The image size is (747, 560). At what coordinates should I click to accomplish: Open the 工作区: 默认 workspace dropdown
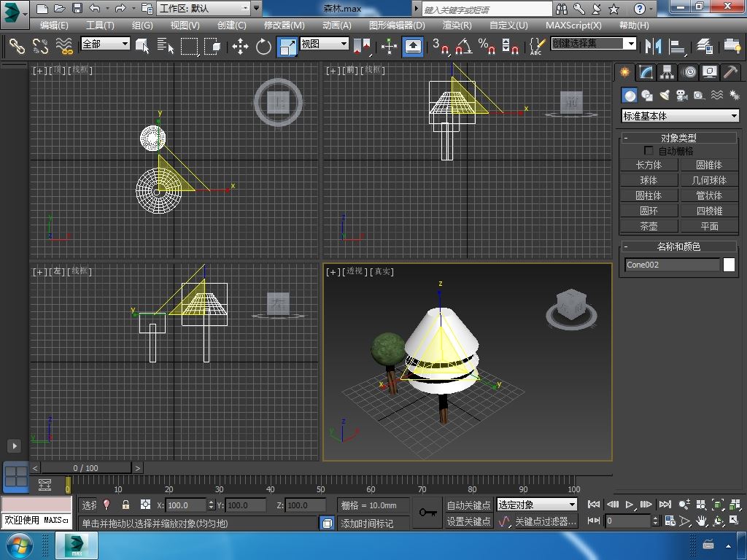coord(204,8)
